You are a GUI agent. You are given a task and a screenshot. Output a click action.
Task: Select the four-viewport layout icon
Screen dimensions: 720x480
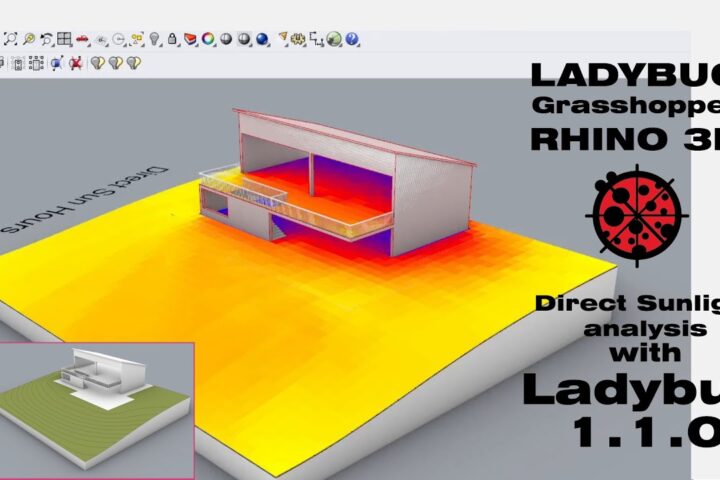[x=64, y=40]
